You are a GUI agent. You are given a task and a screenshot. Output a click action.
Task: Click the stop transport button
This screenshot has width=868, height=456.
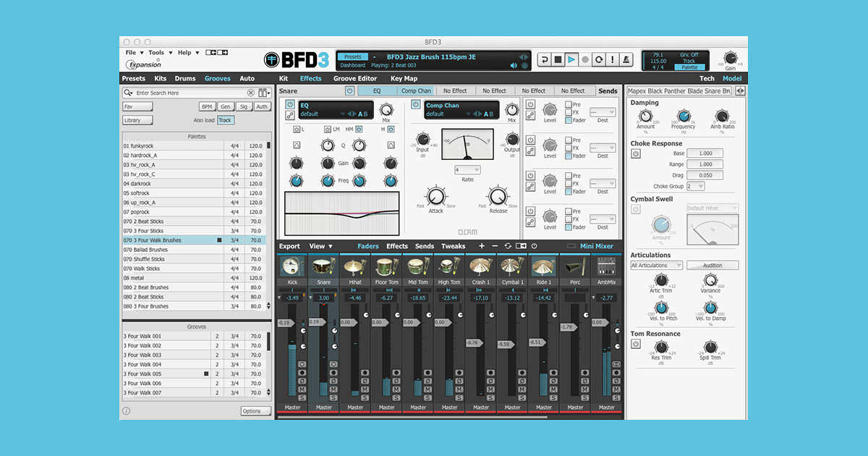[x=558, y=59]
